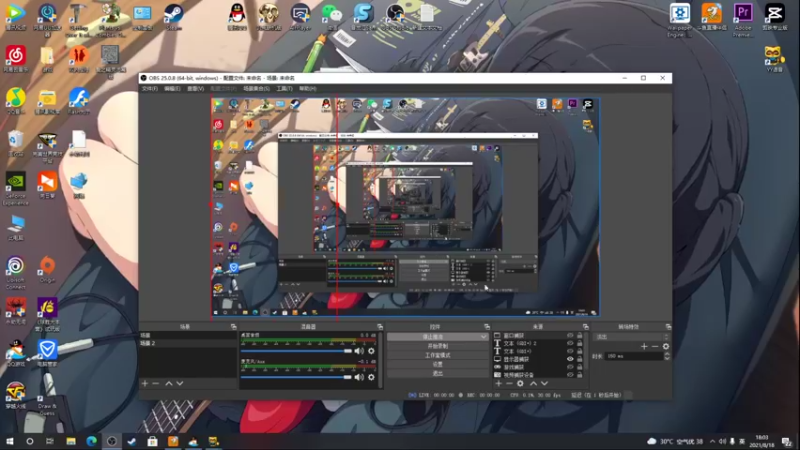Adjust the desktop audio volume slider

pos(296,351)
